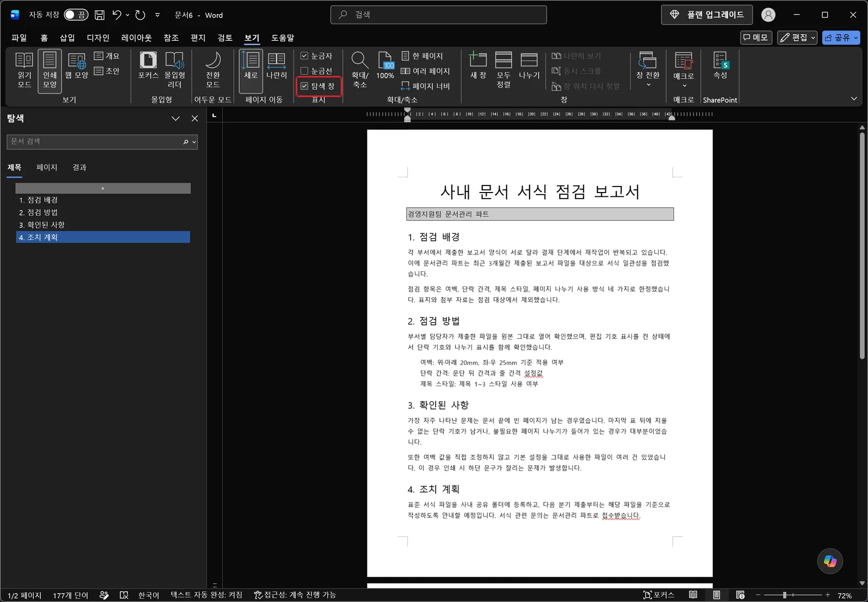The height and width of the screenshot is (602, 868).
Task: Choose vertical (세로) page movement
Action: [251, 71]
